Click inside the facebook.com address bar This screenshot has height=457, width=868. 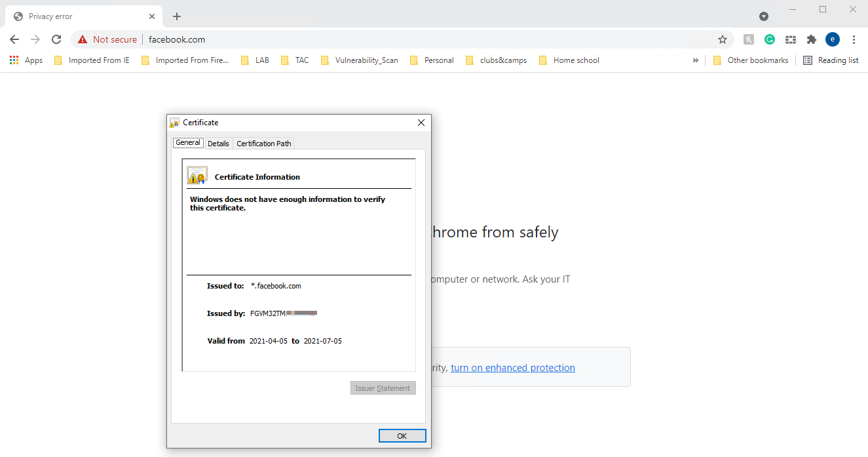(176, 39)
